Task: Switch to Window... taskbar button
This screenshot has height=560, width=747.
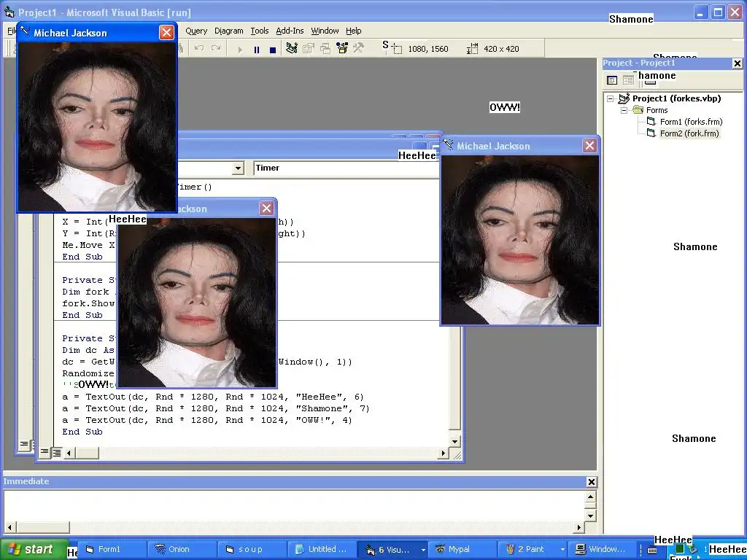Action: tap(603, 549)
